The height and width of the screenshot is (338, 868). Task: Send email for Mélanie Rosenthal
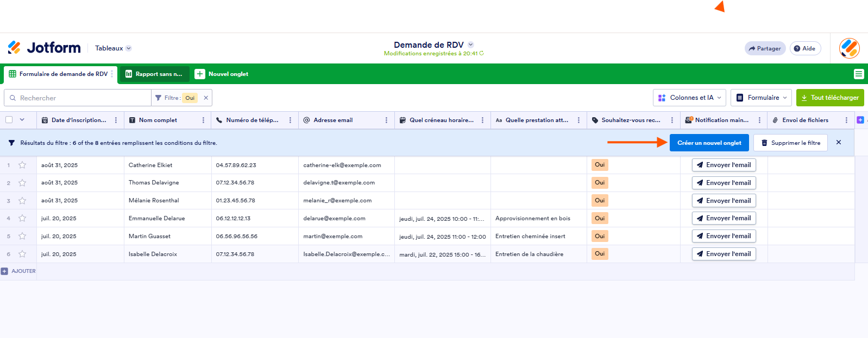(724, 201)
